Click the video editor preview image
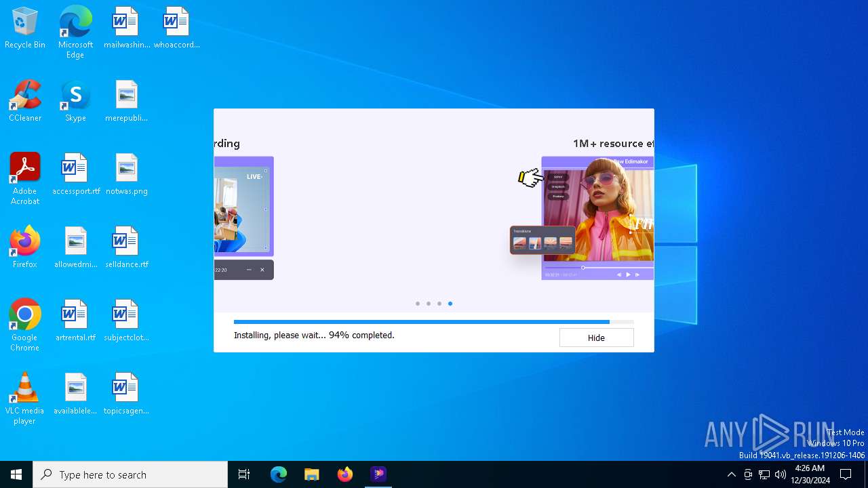868x488 pixels. [597, 218]
